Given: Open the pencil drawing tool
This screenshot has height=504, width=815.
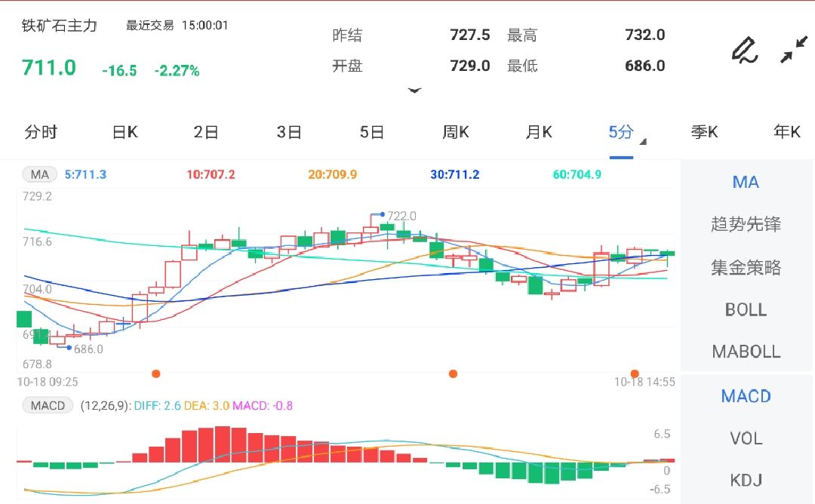Looking at the screenshot, I should click(x=744, y=50).
